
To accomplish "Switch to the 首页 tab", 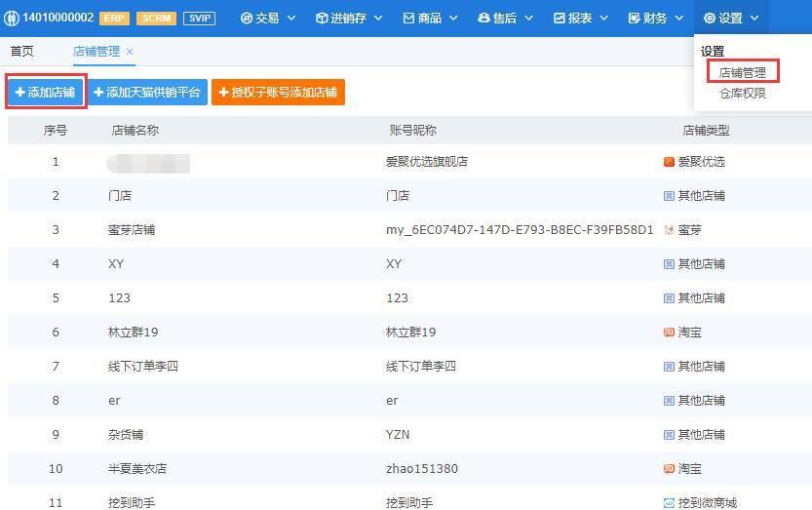I will pos(21,52).
